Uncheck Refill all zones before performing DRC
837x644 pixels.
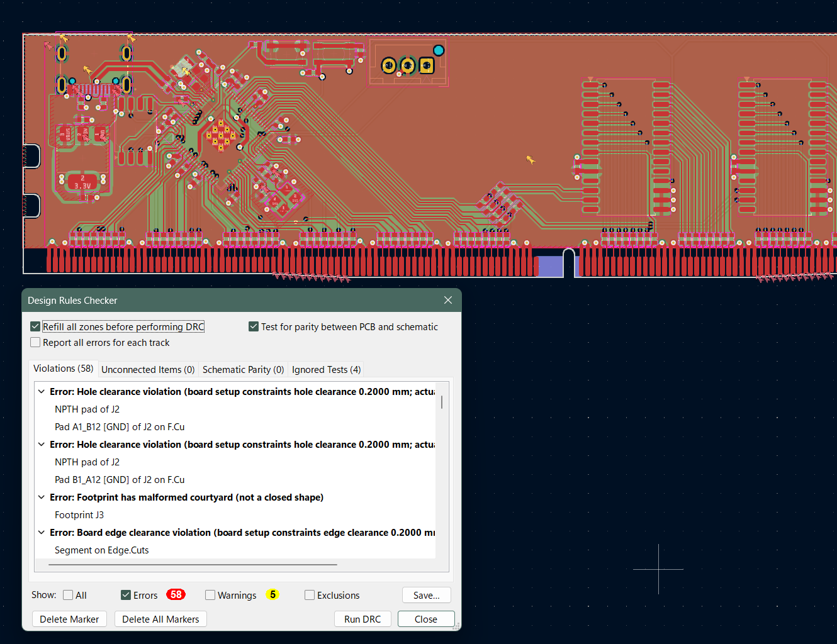pos(36,327)
